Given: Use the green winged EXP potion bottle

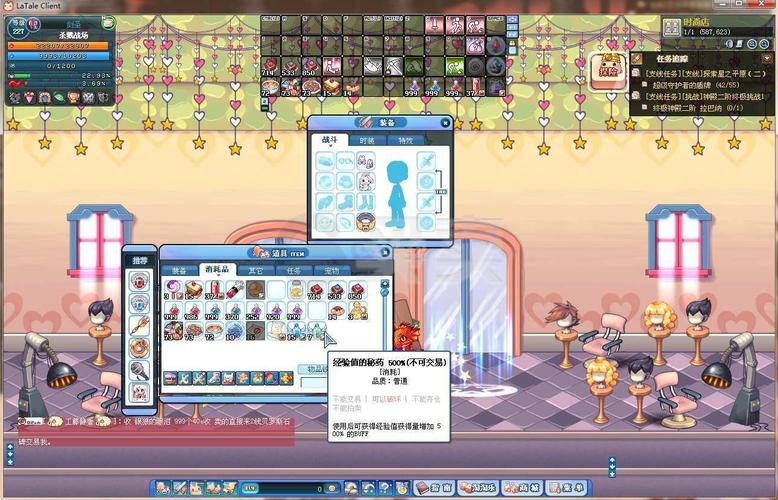Looking at the screenshot, I should (x=317, y=330).
